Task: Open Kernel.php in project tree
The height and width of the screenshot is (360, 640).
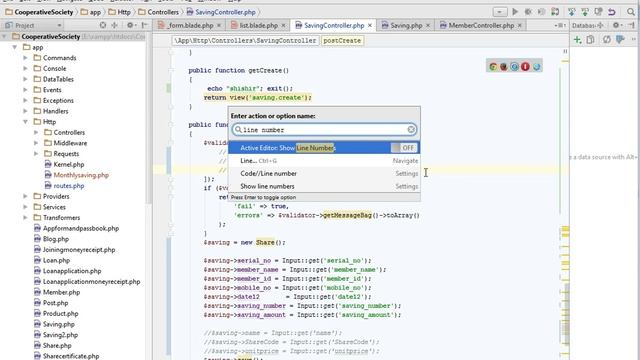Action: [69, 164]
